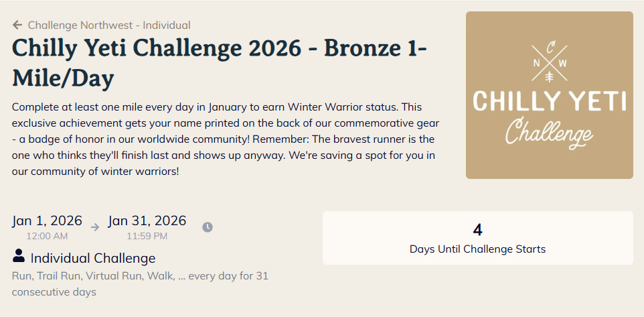Image resolution: width=644 pixels, height=317 pixels.
Task: Select the Jan 31, 2026 end date
Action: [x=147, y=221]
